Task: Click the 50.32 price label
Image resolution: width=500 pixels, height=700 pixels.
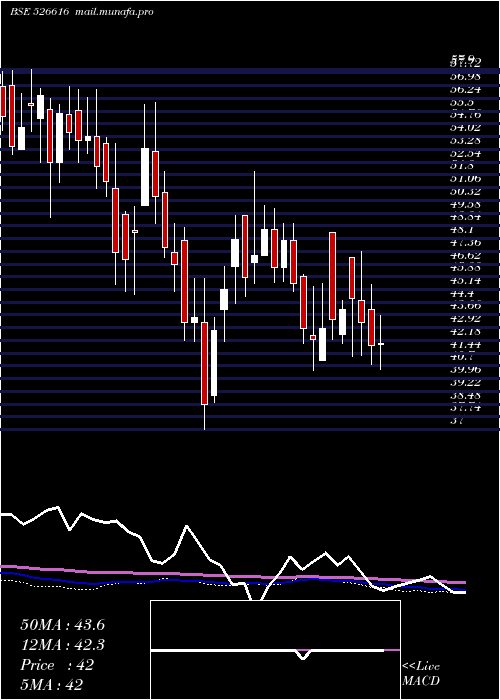Action: tap(465, 192)
